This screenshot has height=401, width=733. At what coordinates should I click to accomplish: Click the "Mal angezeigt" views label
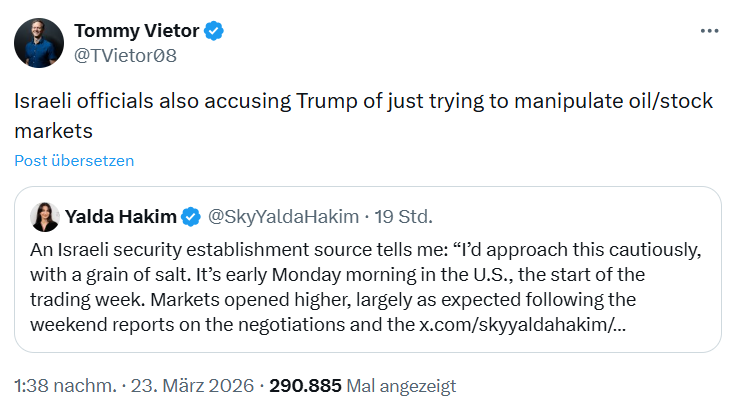click(401, 384)
